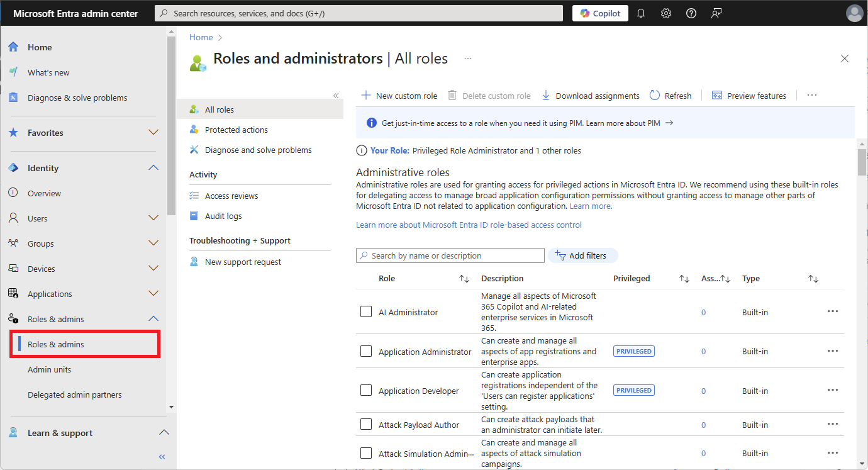Expand the Favorites section

153,133
